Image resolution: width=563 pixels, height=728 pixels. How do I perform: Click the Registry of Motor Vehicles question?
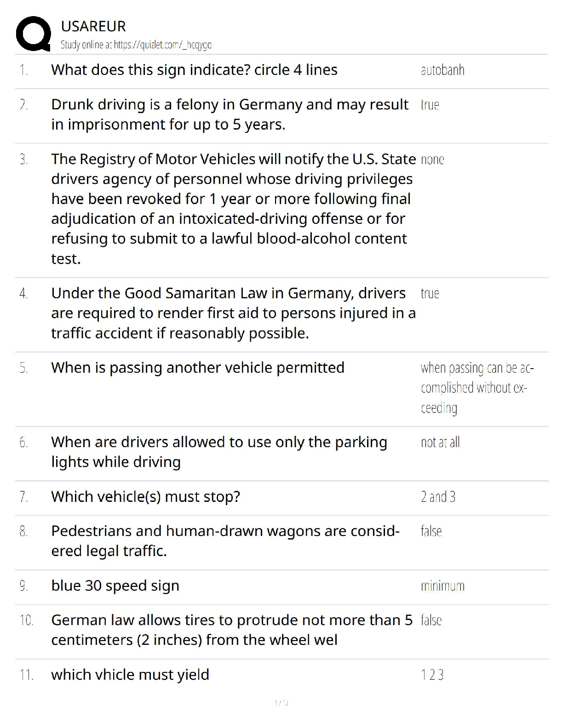pyautogui.click(x=233, y=209)
